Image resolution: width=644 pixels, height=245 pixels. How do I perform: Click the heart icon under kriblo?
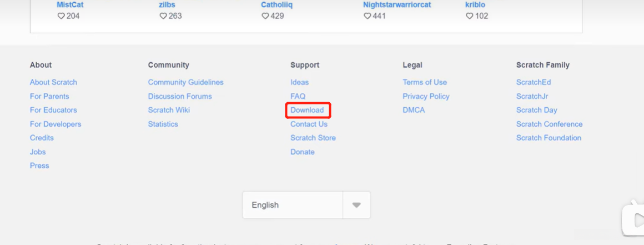click(470, 16)
